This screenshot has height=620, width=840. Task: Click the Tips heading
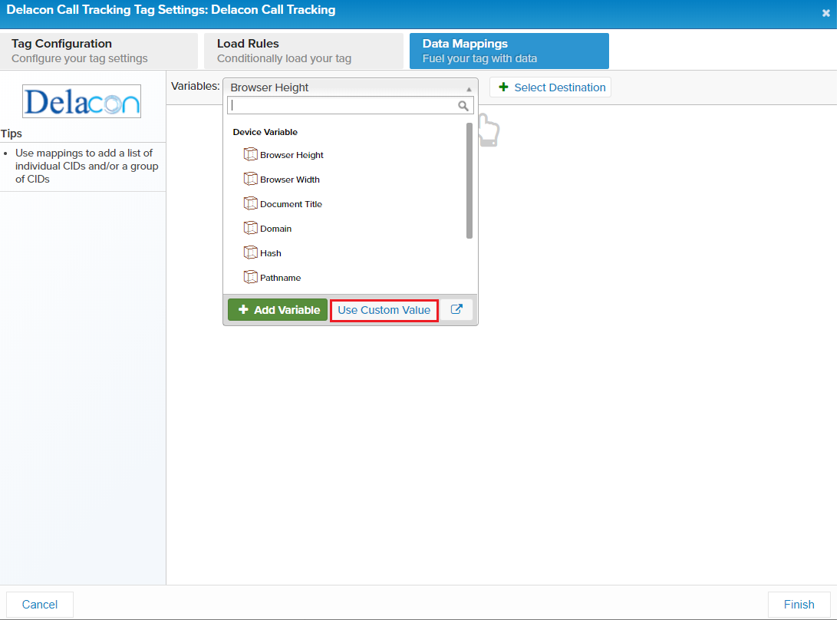[12, 134]
